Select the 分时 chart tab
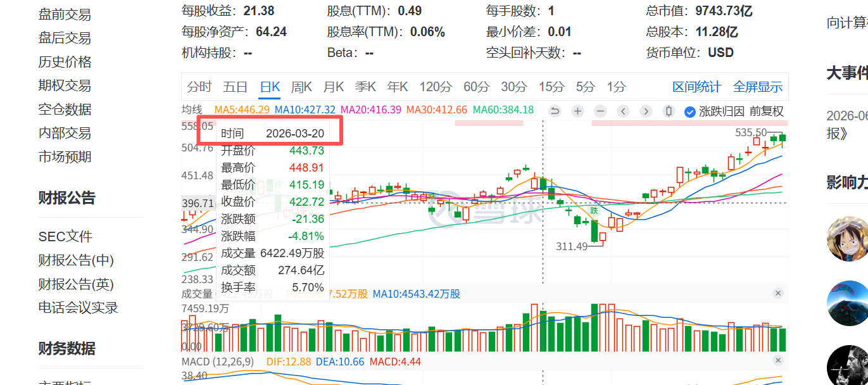 coord(199,87)
